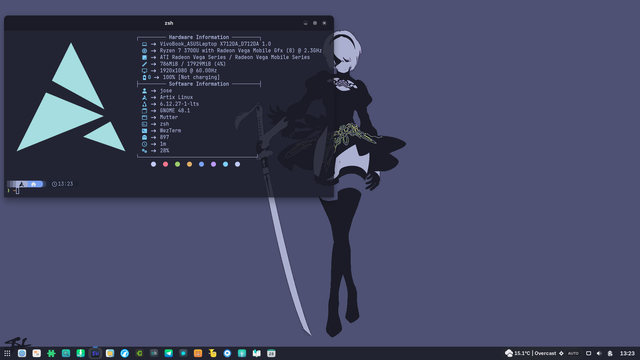Screen dimensions: 640x360
Task: Open the dark grey app beside the G icon
Action: click(x=154, y=353)
